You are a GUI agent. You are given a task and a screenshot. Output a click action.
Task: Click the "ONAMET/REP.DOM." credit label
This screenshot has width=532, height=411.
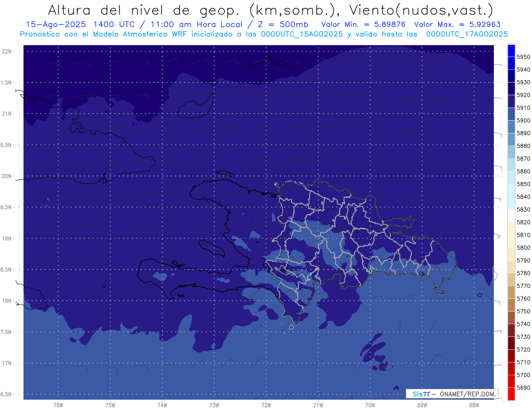(x=467, y=394)
